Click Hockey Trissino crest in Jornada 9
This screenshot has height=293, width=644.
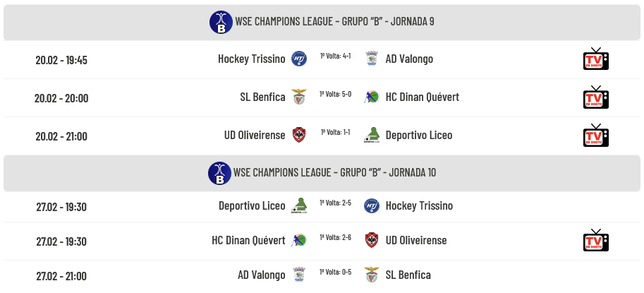pyautogui.click(x=299, y=59)
